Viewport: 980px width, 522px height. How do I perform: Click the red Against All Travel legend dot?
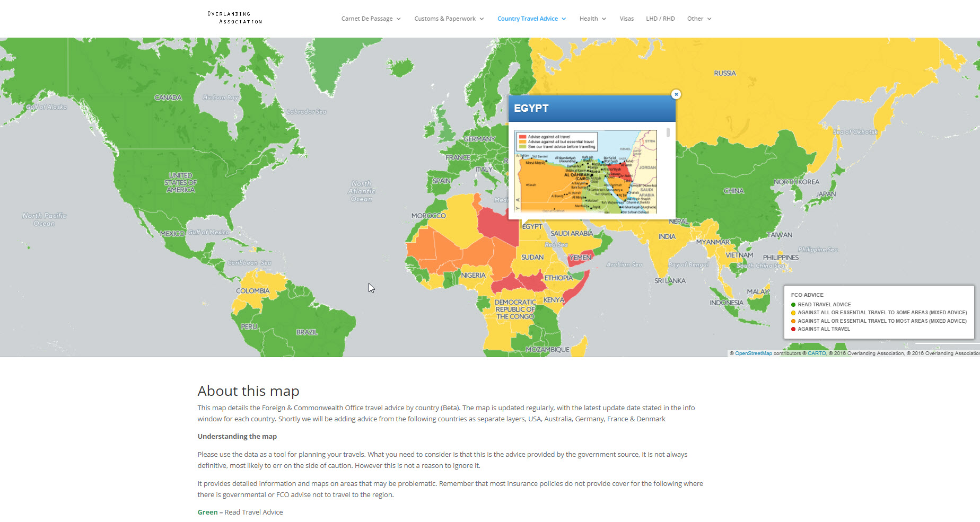[x=793, y=329]
